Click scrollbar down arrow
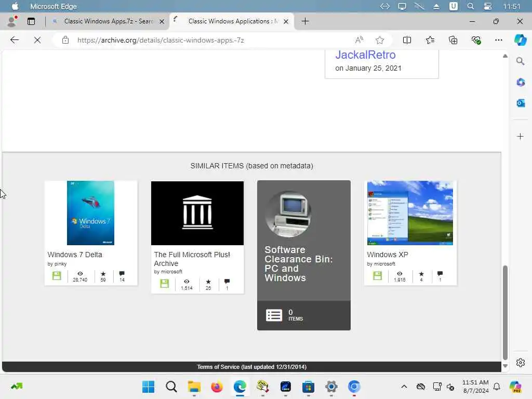The height and width of the screenshot is (399, 532). pyautogui.click(x=505, y=366)
